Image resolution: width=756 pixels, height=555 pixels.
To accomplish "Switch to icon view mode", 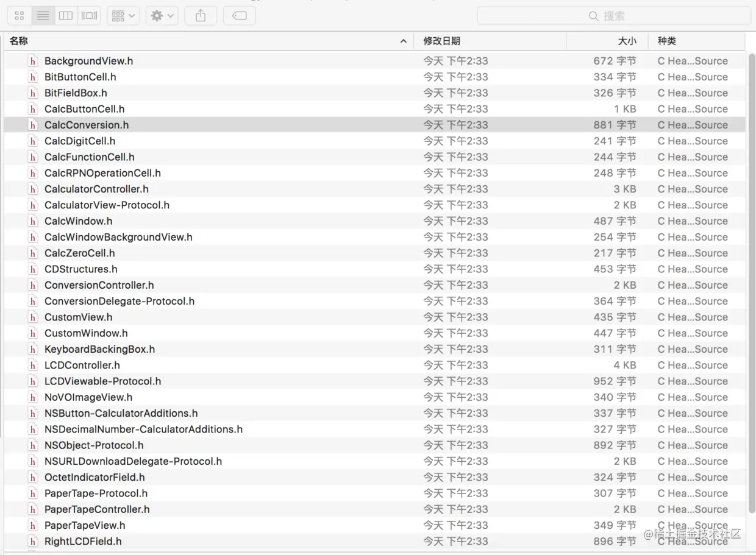I will [20, 16].
